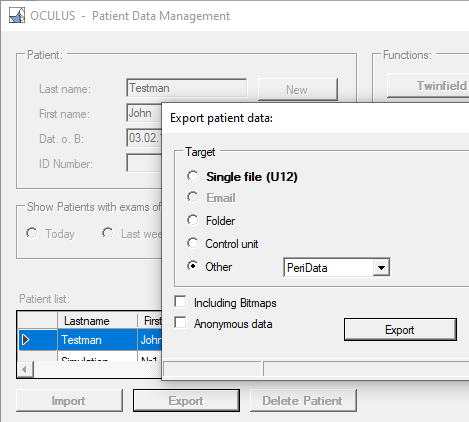The height and width of the screenshot is (422, 469).
Task: Choose the Folder export target
Action: pyautogui.click(x=193, y=220)
